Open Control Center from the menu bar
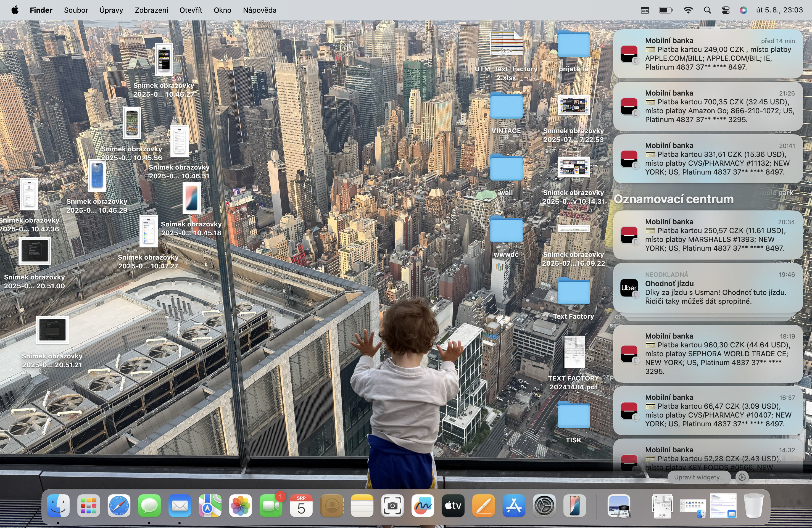This screenshot has height=528, width=812. tap(725, 10)
